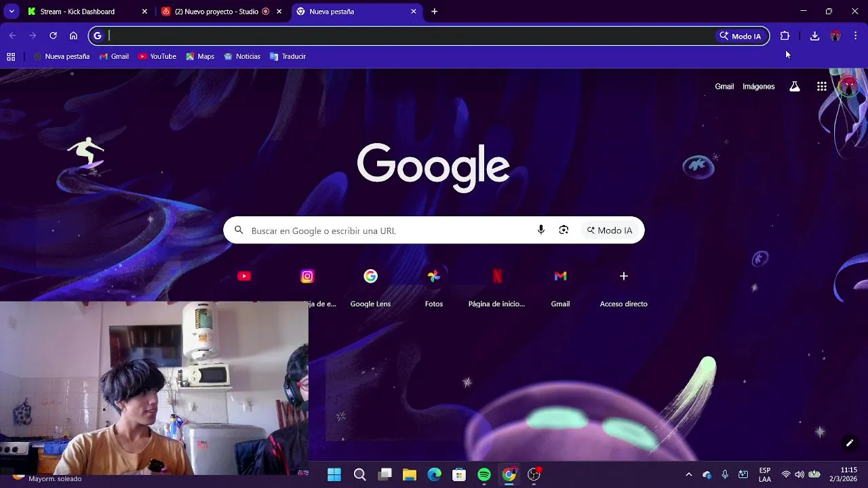Open the apps grid in bookmarks bar
The width and height of the screenshot is (868, 488).
pos(11,57)
